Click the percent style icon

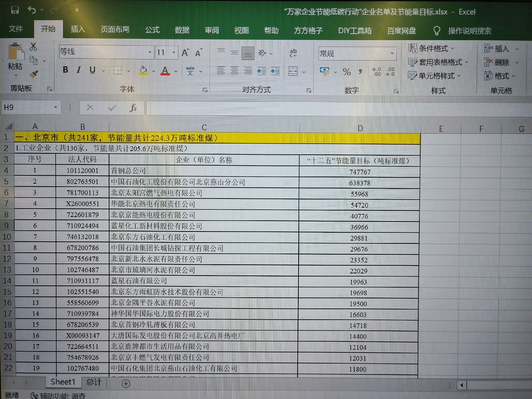[x=347, y=72]
